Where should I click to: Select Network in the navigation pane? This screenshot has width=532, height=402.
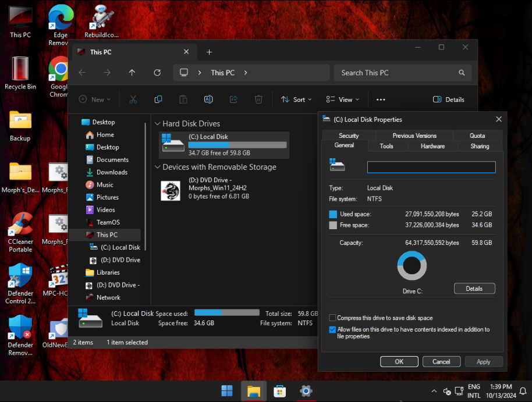tap(108, 297)
